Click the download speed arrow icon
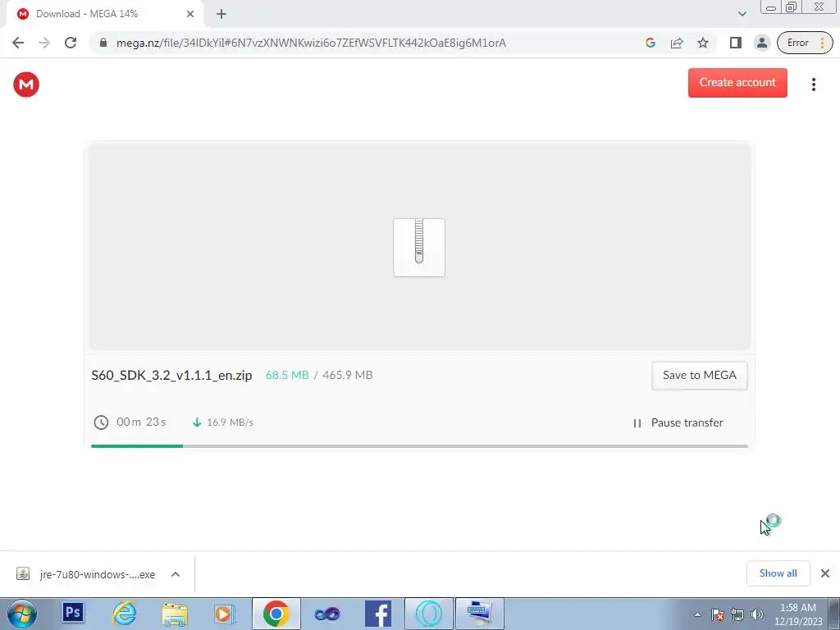The width and height of the screenshot is (840, 630). 197,422
